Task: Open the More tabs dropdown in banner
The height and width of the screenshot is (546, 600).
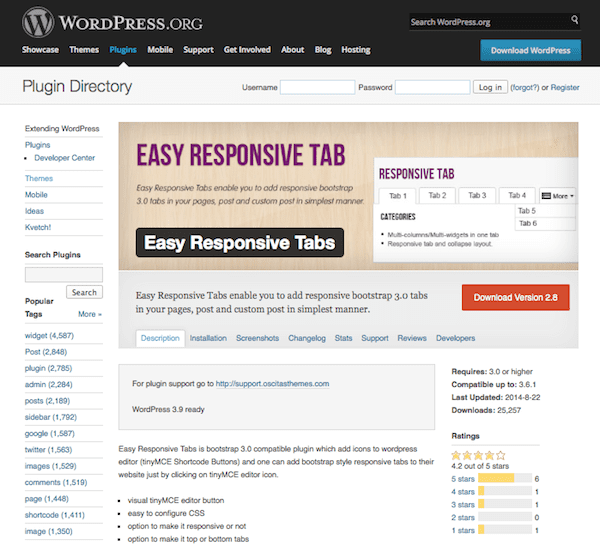Action: coord(558,195)
